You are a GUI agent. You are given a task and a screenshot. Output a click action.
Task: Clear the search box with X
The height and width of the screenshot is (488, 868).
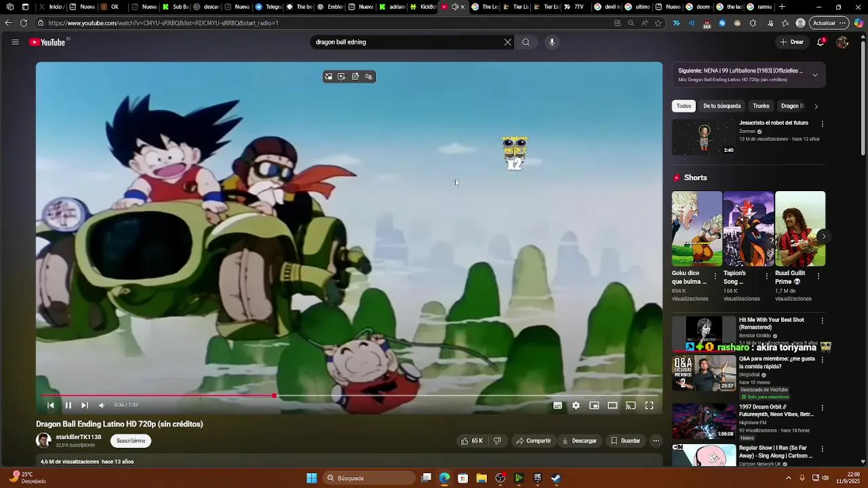tap(507, 42)
